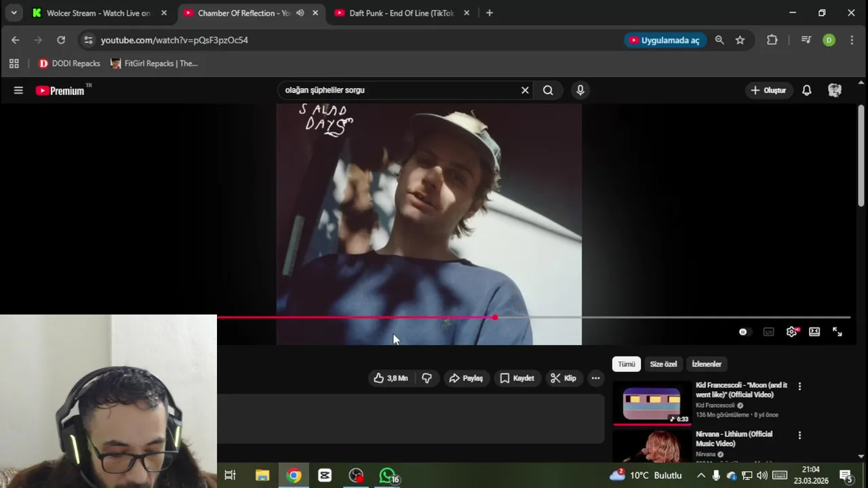Image resolution: width=868 pixels, height=488 pixels.
Task: View site information icon in address bar
Action: [88, 40]
